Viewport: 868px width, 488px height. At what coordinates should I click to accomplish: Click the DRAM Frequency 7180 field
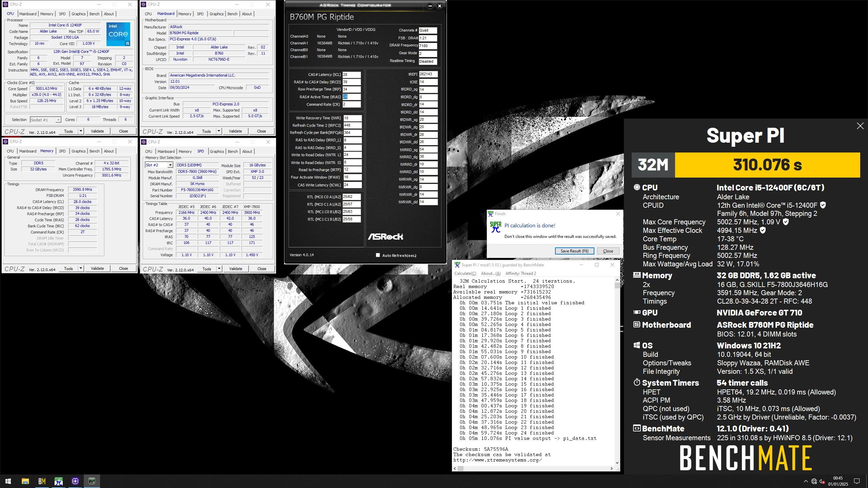coord(428,45)
